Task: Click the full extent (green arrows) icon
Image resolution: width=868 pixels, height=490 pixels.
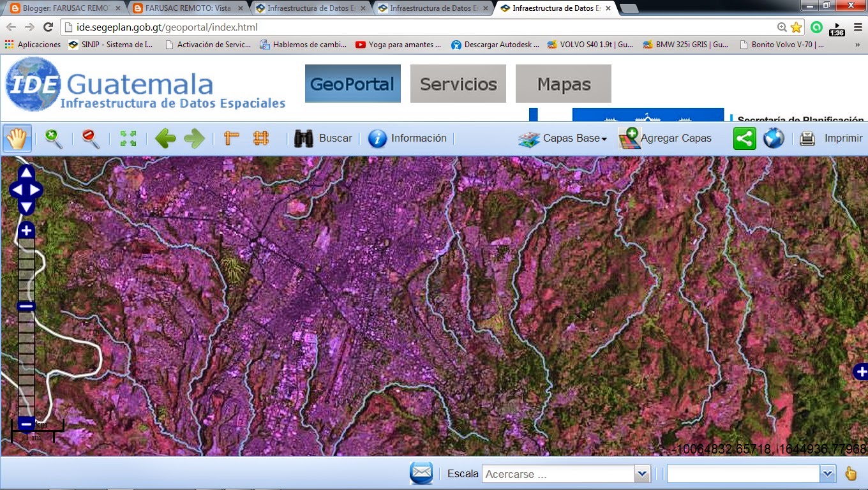Action: tap(128, 138)
